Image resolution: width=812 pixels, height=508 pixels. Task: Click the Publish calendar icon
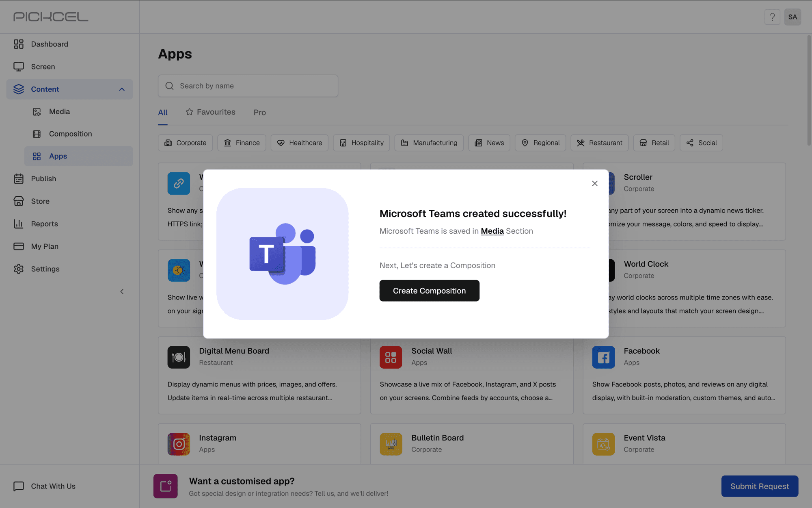point(19,179)
